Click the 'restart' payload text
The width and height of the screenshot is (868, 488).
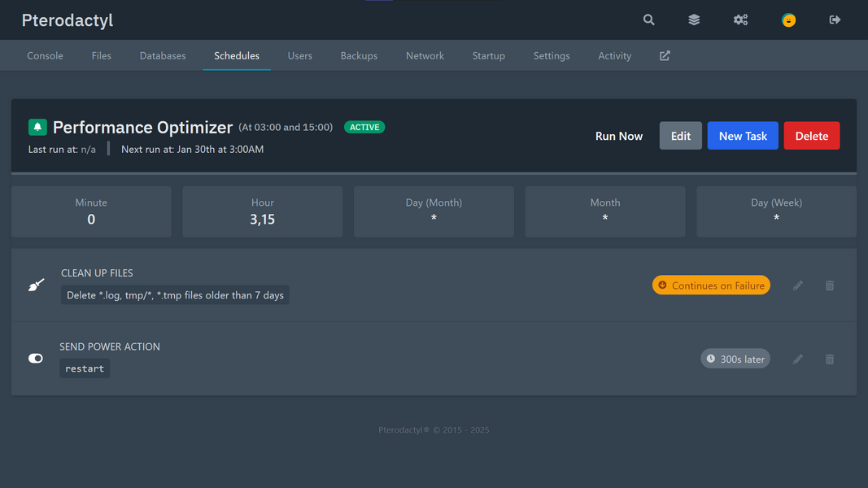[85, 368]
